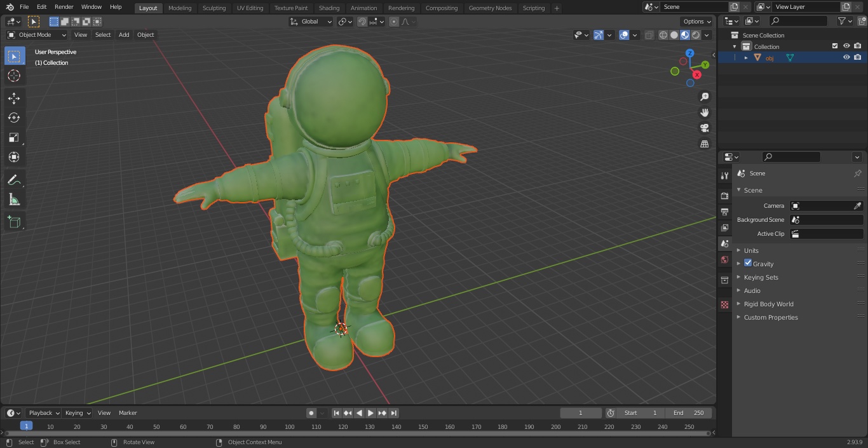
Task: Switch to the Sculpting workspace tab
Action: [x=214, y=8]
